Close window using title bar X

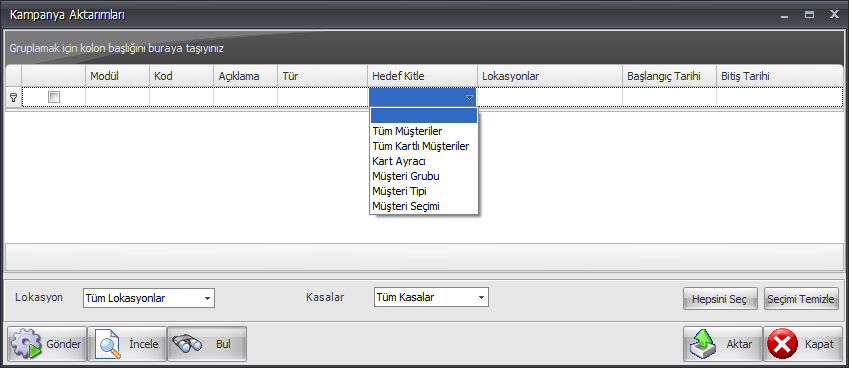834,15
